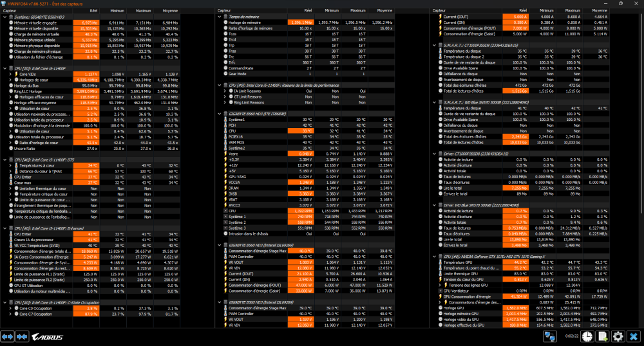
Task: Click the chip icon of Système: GIGABYTE B560 HD3
Action: point(11,17)
